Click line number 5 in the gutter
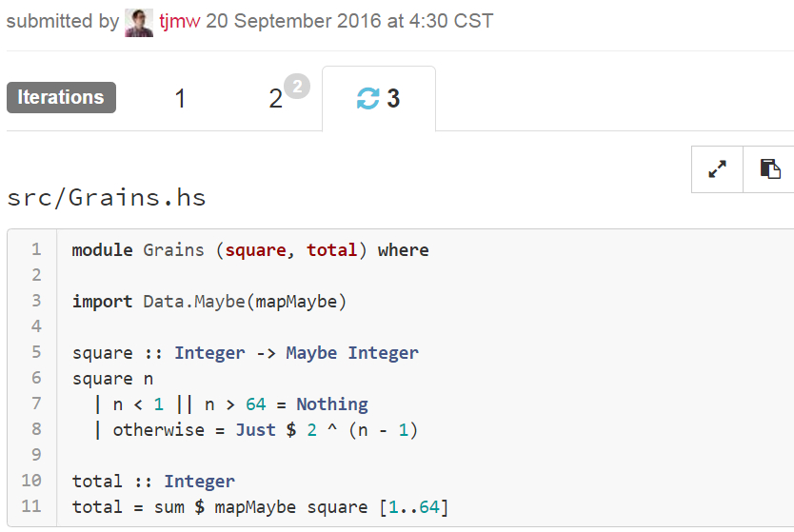Image resolution: width=794 pixels, height=532 pixels. point(35,353)
